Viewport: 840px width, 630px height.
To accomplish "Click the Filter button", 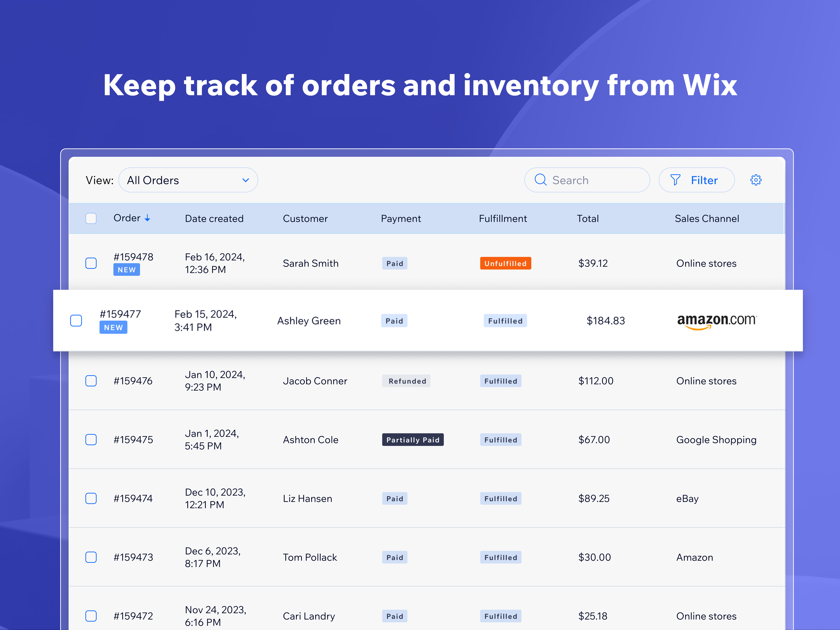I will tap(696, 180).
